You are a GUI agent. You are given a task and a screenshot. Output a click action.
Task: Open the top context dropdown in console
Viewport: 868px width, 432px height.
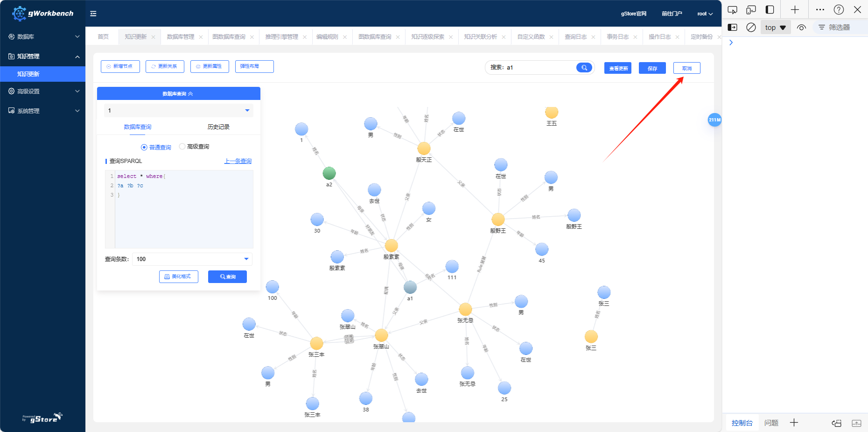coord(775,28)
